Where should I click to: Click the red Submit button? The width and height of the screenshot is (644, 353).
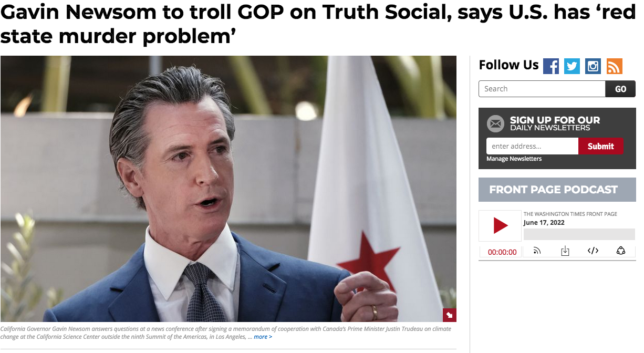tap(601, 146)
